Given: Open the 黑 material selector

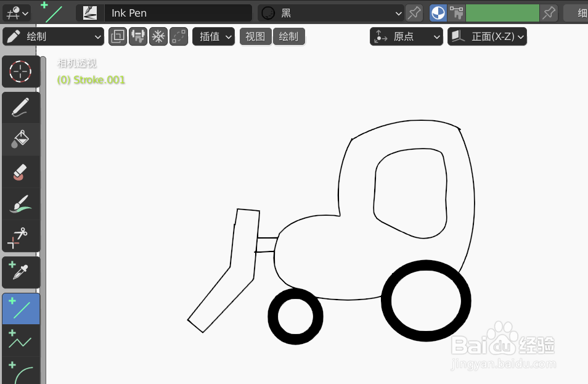Looking at the screenshot, I should point(330,12).
